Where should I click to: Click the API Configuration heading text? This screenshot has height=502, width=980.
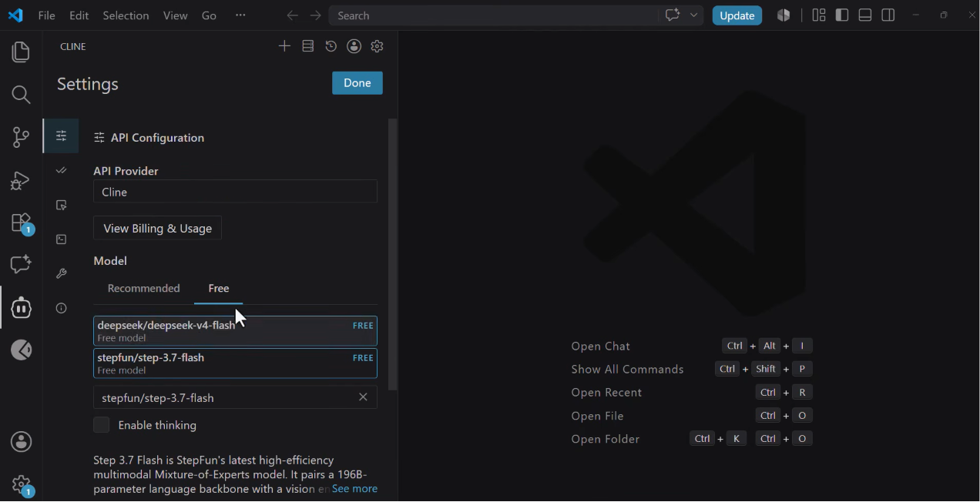pyautogui.click(x=157, y=138)
